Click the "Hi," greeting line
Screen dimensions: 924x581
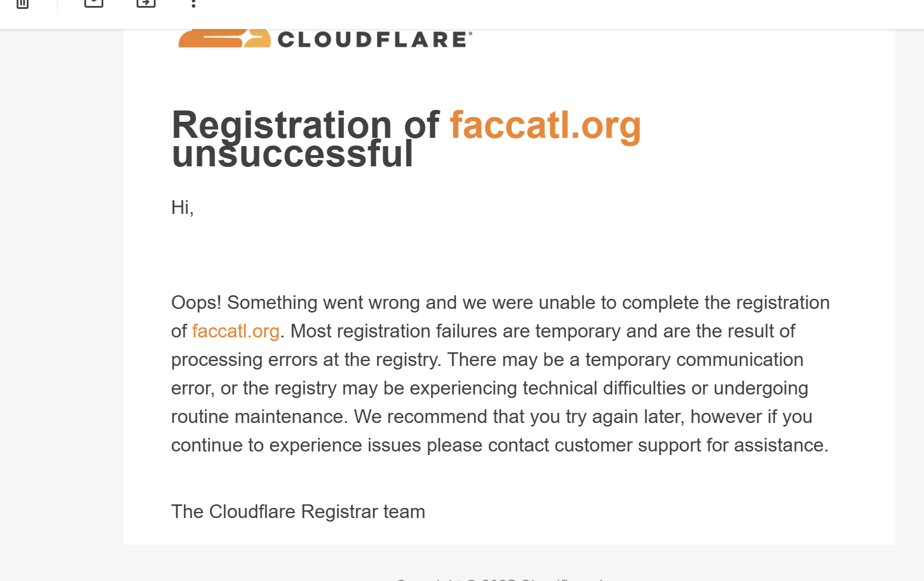click(x=182, y=207)
